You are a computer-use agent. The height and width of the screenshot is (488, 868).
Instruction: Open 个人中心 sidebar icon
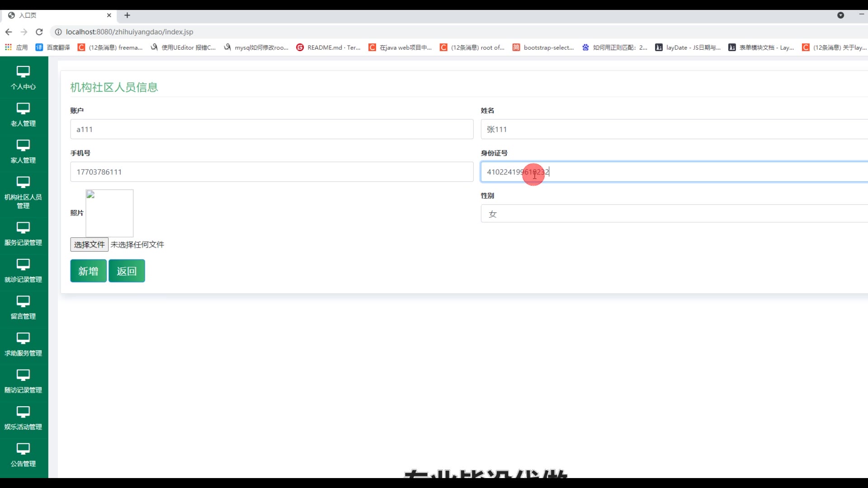click(23, 72)
